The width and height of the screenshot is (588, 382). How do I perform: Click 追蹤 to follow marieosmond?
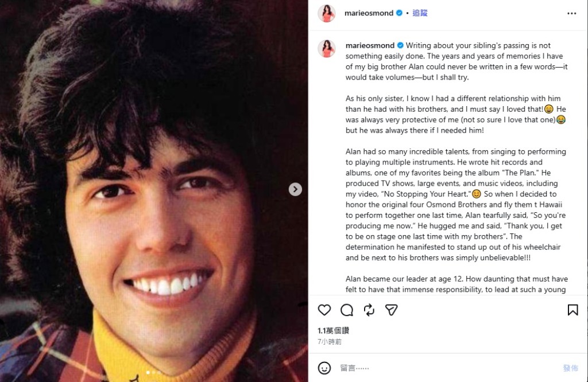pos(420,13)
